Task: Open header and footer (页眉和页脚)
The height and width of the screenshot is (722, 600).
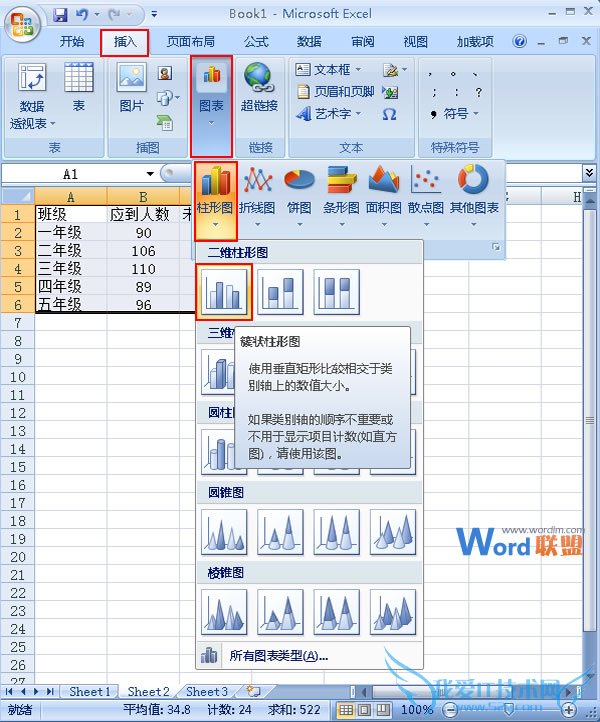Action: coord(335,92)
